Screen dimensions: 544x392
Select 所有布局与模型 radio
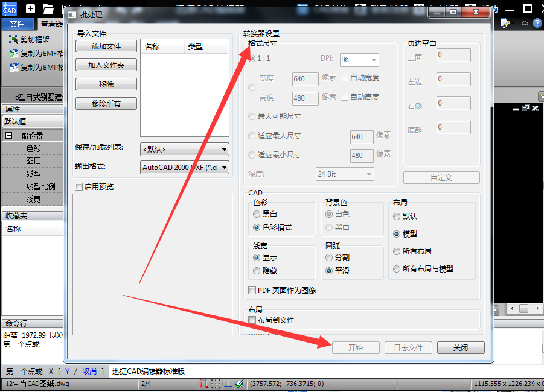point(397,268)
